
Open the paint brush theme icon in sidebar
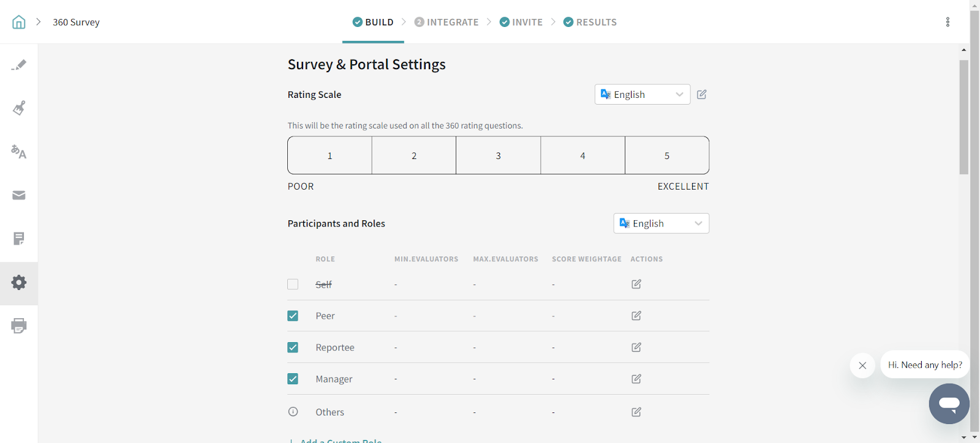pos(19,108)
